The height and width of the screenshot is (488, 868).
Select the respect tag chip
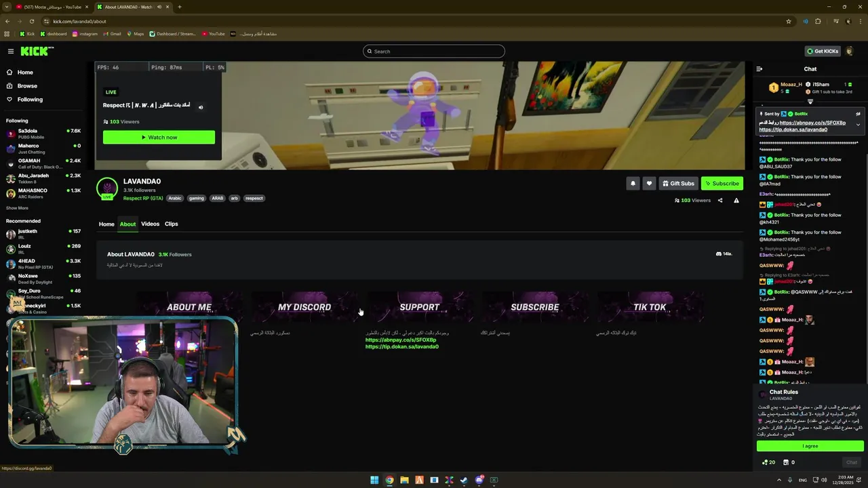(x=254, y=199)
